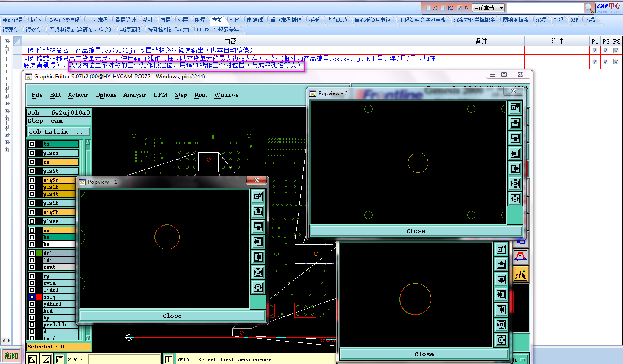Toggle the P3 filter checkbox
Image resolution: width=623 pixels, height=364 pixels.
(459, 8)
